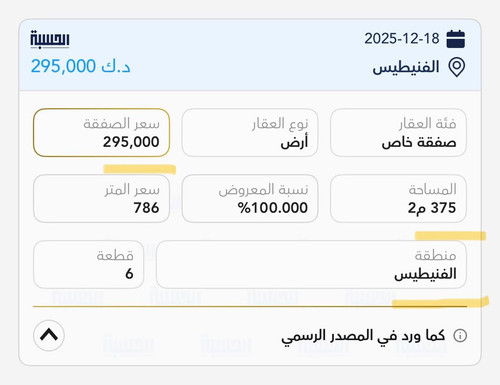Click the blue price 295,000 د.ك
Image resolution: width=500 pixels, height=385 pixels.
coord(80,66)
